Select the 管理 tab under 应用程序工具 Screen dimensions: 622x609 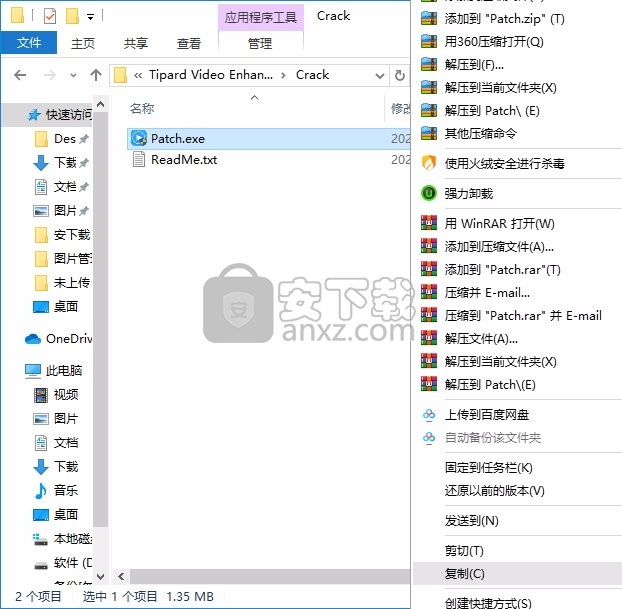[x=260, y=43]
